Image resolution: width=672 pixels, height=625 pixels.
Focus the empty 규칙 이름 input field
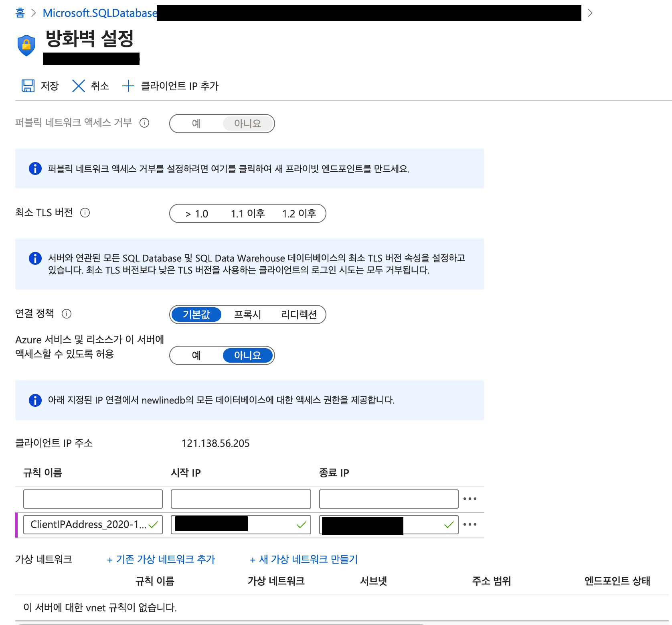pyautogui.click(x=93, y=499)
